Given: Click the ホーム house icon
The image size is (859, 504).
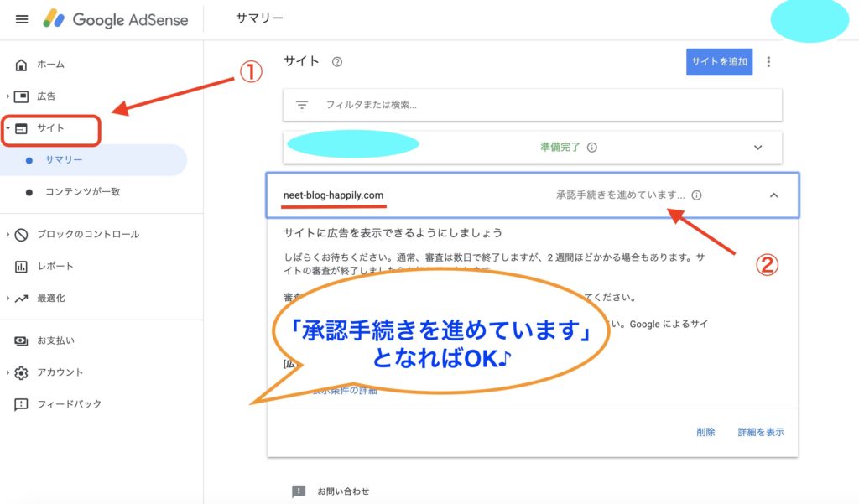Looking at the screenshot, I should tap(21, 65).
